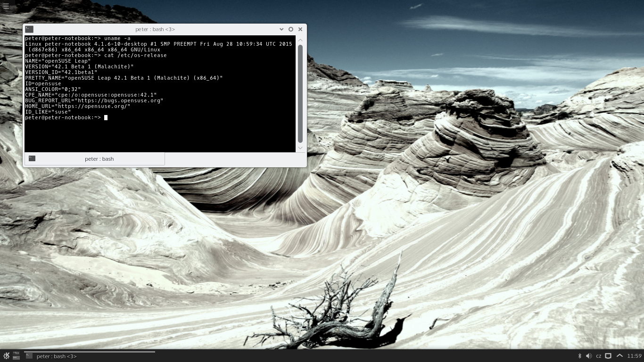Click the BUG_REPORT_URL line

(94, 100)
